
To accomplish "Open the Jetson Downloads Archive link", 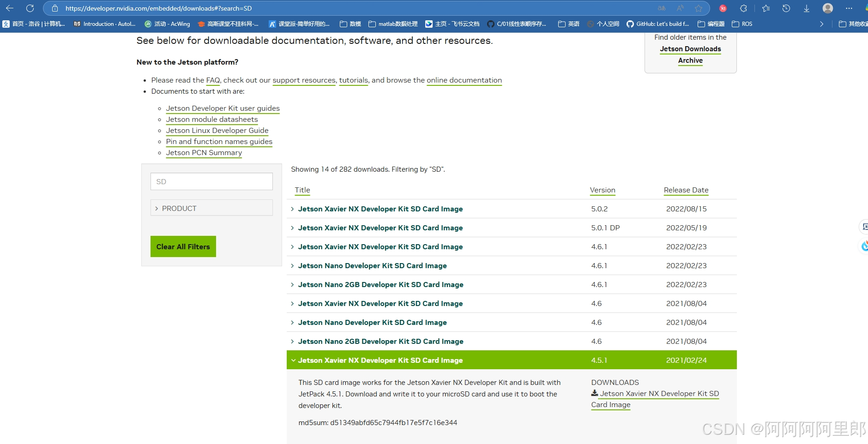I will coord(690,54).
